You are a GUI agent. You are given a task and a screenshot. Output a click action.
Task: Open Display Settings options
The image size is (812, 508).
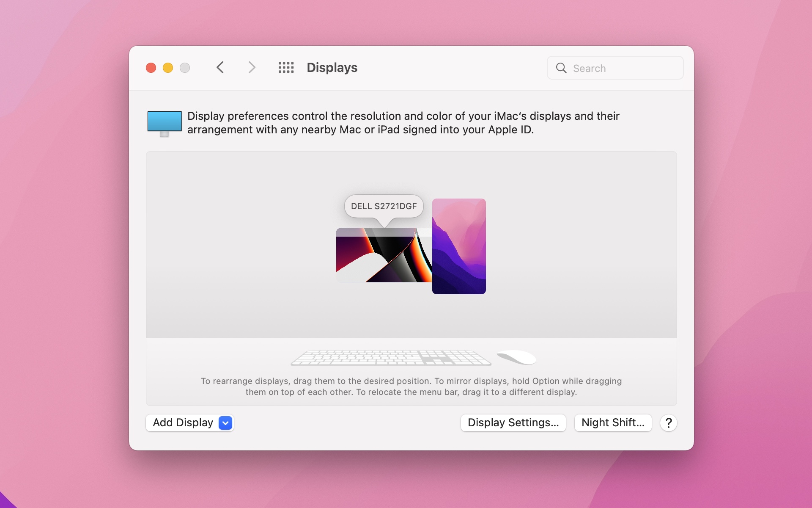pos(513,422)
